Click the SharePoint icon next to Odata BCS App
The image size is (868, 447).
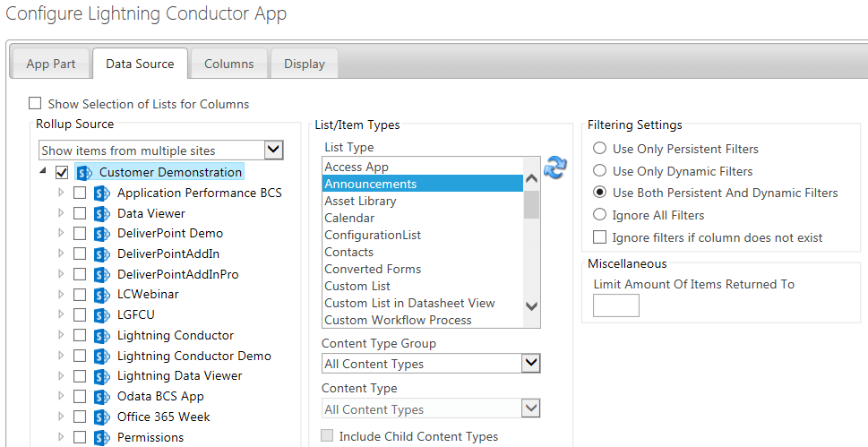(102, 397)
